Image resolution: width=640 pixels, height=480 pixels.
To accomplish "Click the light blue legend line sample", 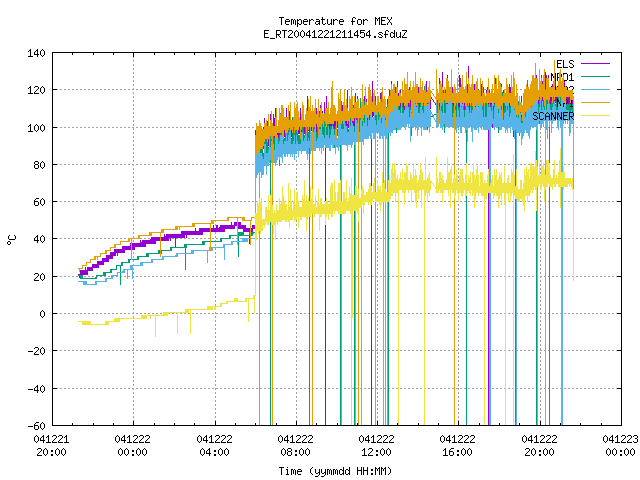I will click(595, 89).
